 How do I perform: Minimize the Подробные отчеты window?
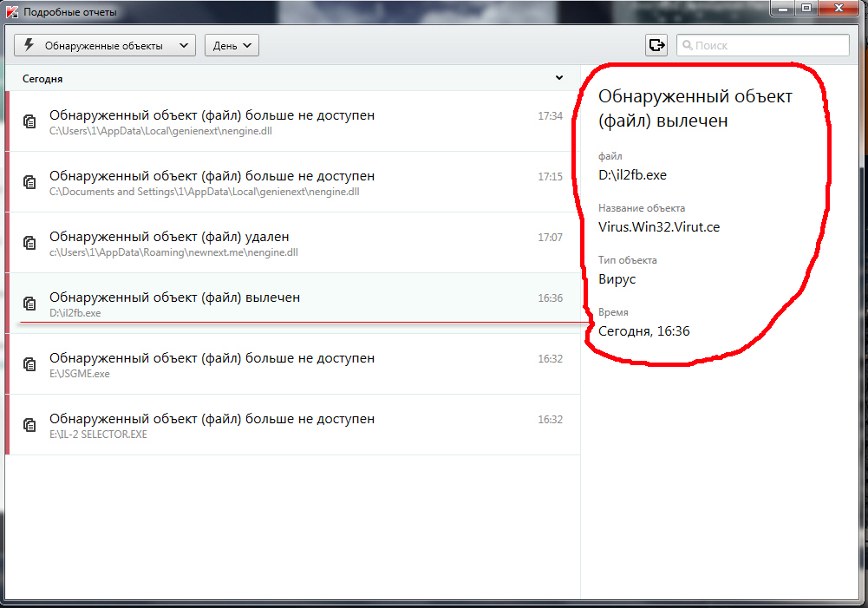[x=783, y=9]
